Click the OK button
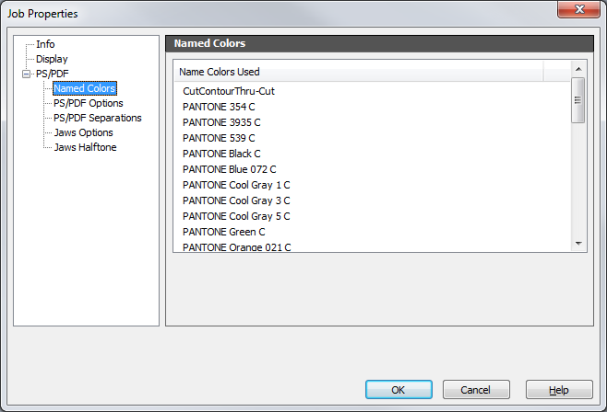Screen dimensions: 607x412 click(399, 390)
